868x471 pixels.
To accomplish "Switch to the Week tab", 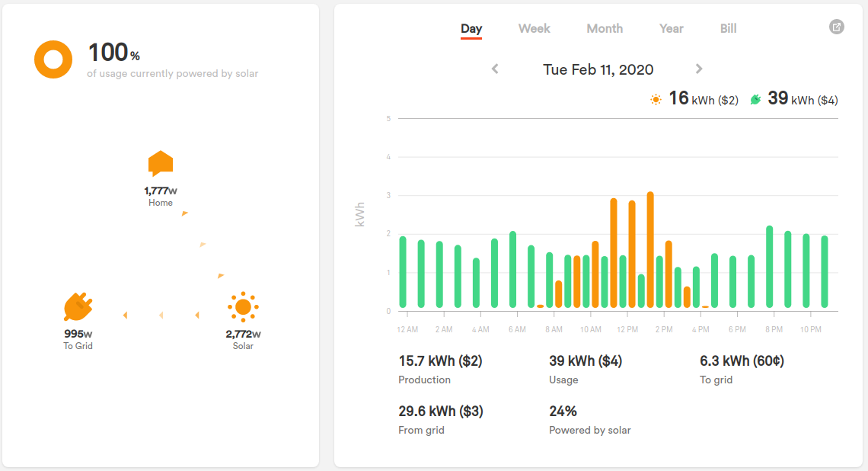I will [x=534, y=28].
